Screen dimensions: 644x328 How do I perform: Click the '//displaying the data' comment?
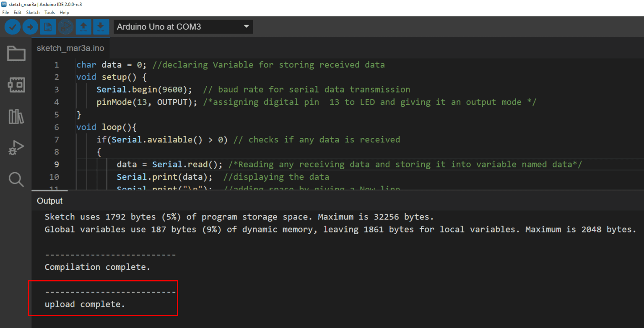(276, 177)
